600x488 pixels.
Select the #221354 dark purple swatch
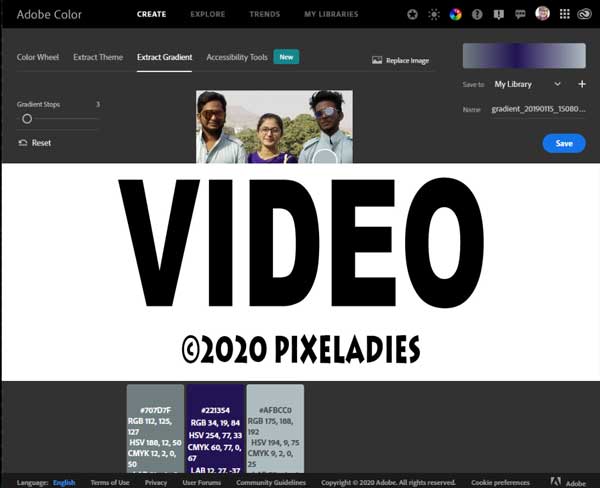point(215,428)
